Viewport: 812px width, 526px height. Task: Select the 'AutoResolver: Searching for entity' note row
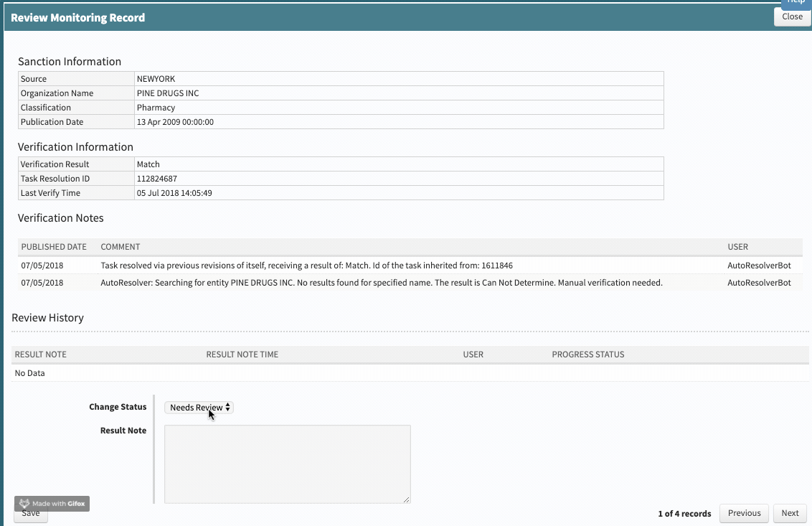point(381,283)
